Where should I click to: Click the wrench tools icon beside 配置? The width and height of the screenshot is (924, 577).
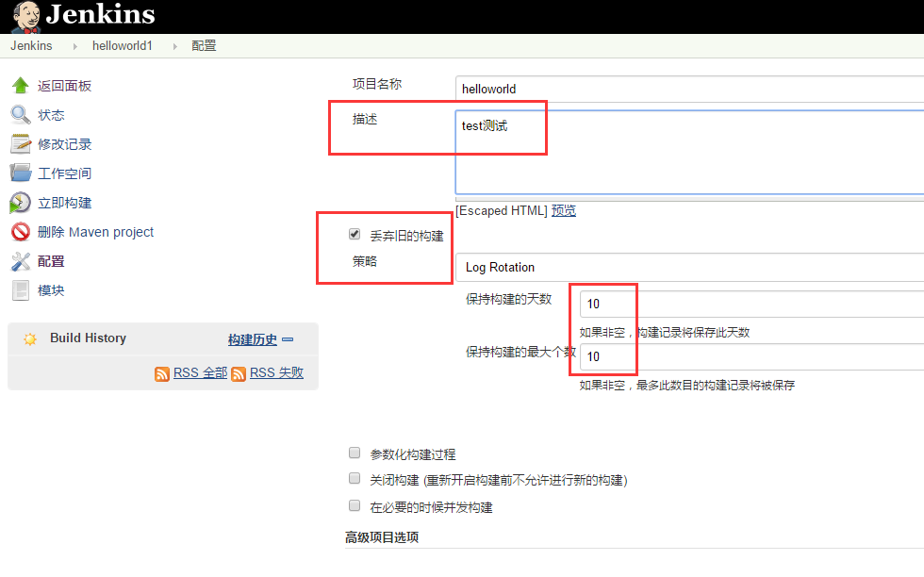(x=20, y=261)
